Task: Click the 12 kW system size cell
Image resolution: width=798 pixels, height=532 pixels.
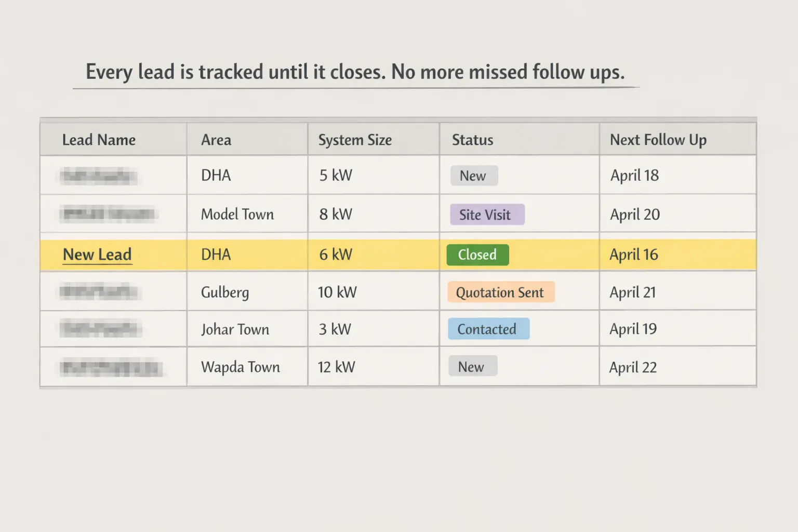Action: click(x=336, y=367)
